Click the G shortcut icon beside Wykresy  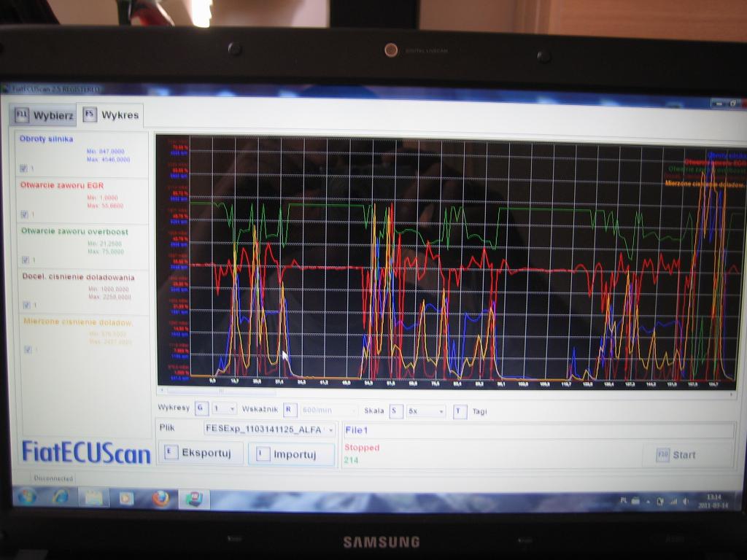click(x=201, y=408)
